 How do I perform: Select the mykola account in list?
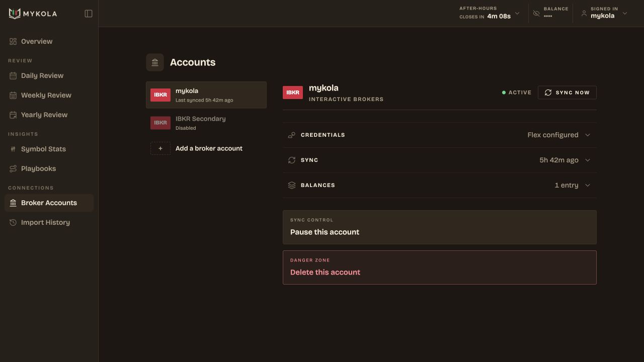coord(206,95)
